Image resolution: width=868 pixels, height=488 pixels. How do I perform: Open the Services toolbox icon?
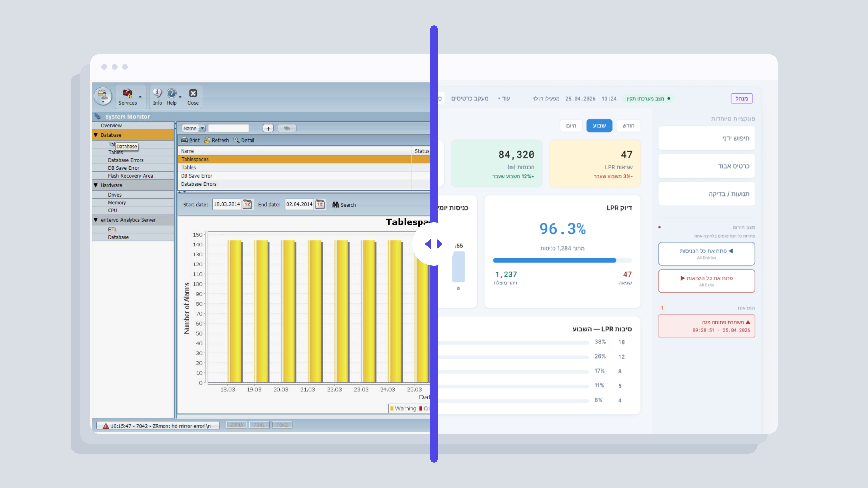click(127, 93)
